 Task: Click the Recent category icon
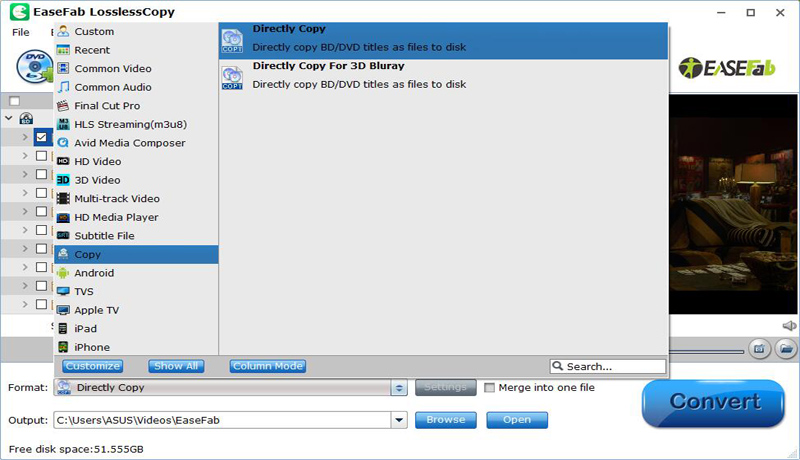coord(63,50)
